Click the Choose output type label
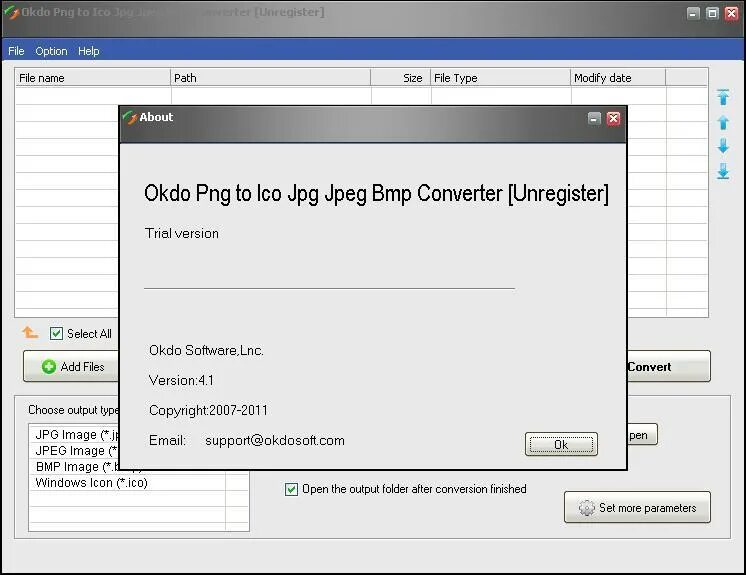The width and height of the screenshot is (746, 575). (74, 410)
